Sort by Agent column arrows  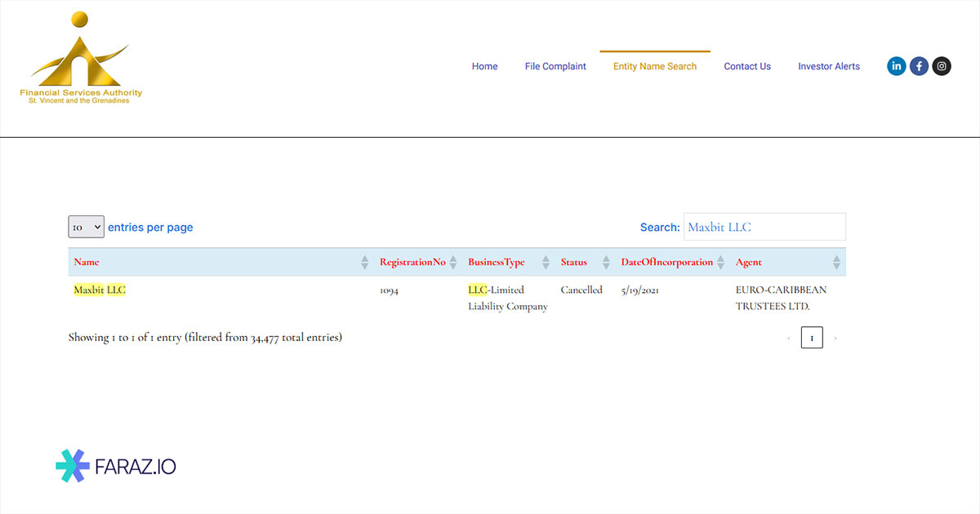tap(836, 263)
